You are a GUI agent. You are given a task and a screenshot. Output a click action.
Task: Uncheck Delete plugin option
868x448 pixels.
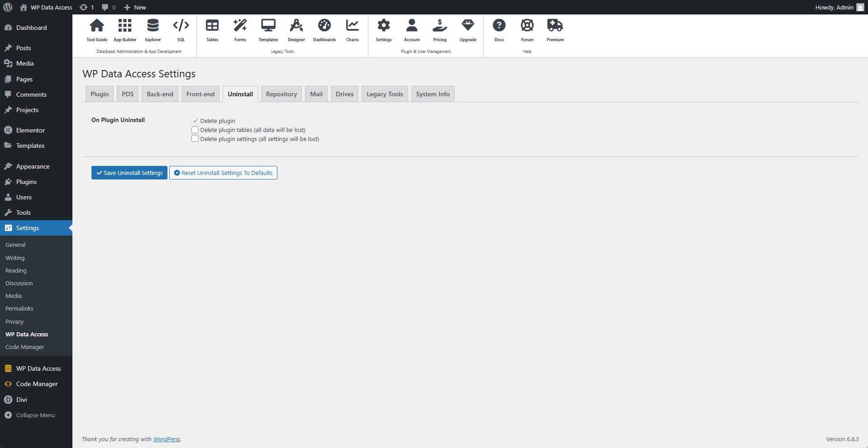(x=195, y=120)
